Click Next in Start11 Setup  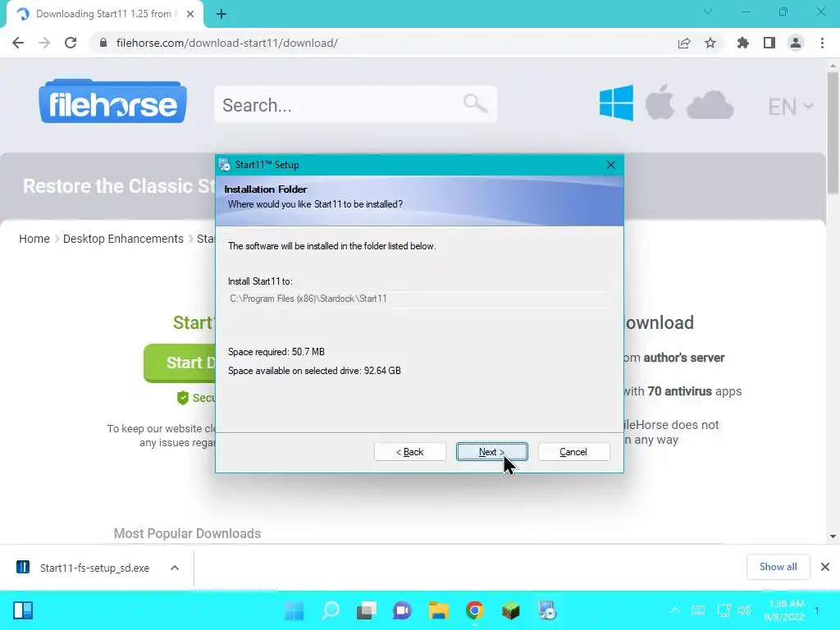coord(492,452)
